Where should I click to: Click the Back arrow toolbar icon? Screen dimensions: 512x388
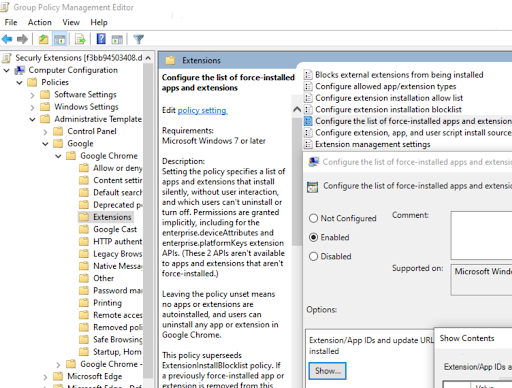[7, 39]
